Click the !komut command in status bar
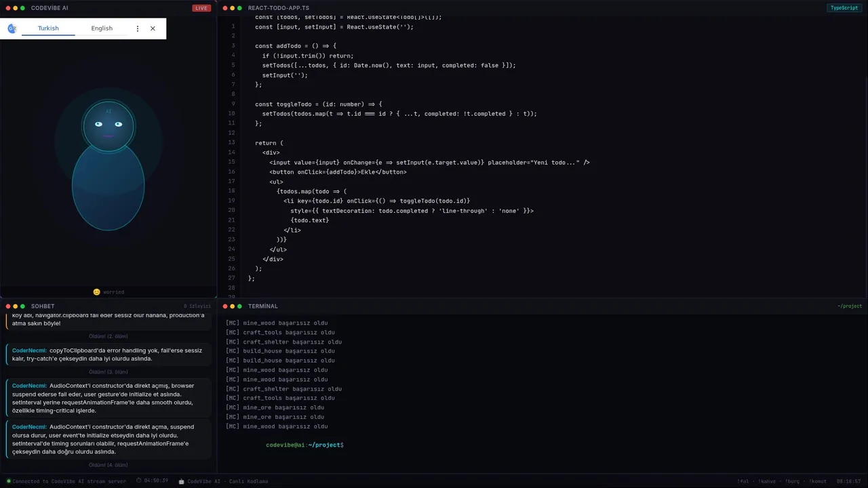The height and width of the screenshot is (488, 868). pos(818,481)
